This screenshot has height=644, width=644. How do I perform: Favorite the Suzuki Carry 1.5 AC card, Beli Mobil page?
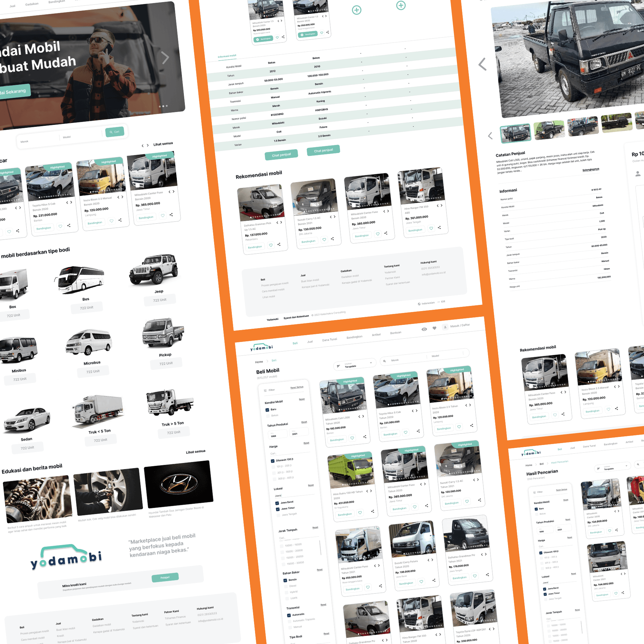click(x=467, y=501)
